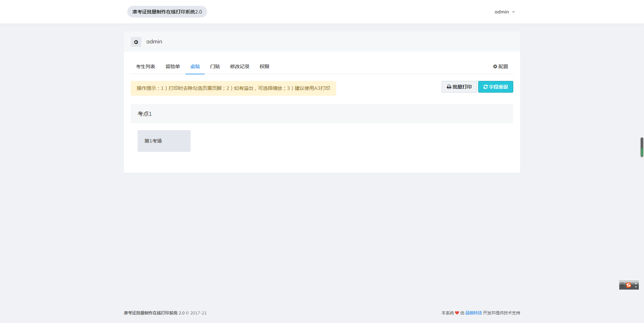Click the 准考证批量制作在线打印系统2.0 logo badge

pos(167,12)
